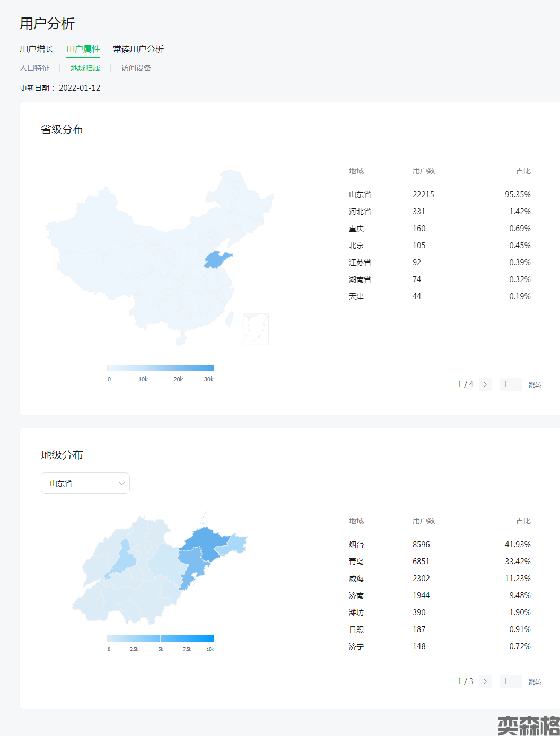Screen dimensions: 560x736
Task: Open 人口特征 sub-tab
Action: (34, 68)
